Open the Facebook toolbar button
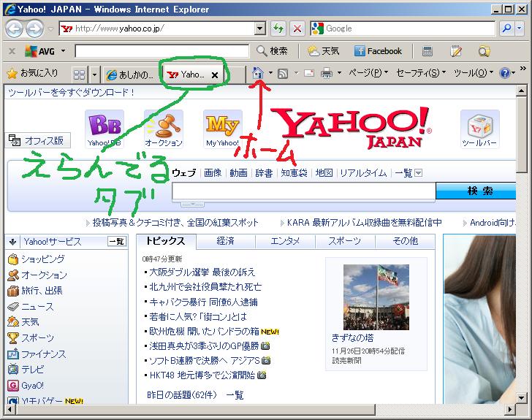 click(378, 51)
